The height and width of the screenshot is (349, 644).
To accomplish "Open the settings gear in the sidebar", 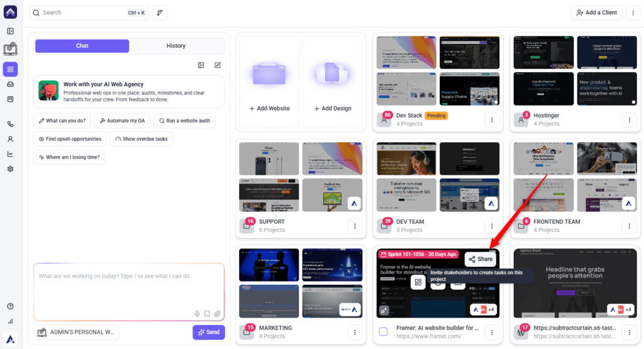I will click(x=10, y=169).
